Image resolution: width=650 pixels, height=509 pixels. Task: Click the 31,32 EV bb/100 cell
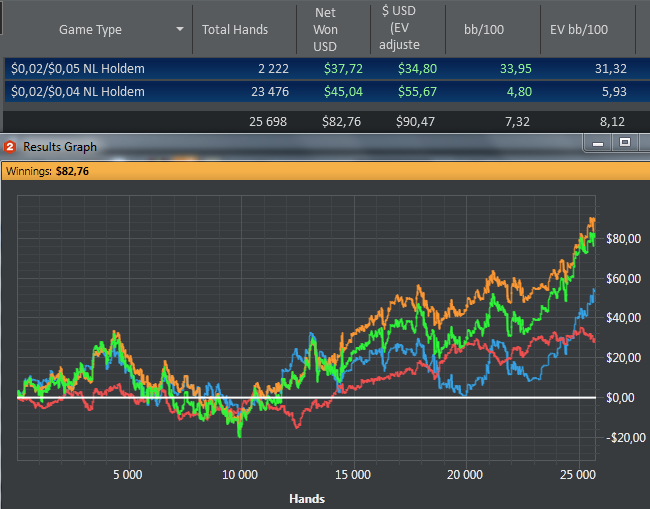click(611, 68)
